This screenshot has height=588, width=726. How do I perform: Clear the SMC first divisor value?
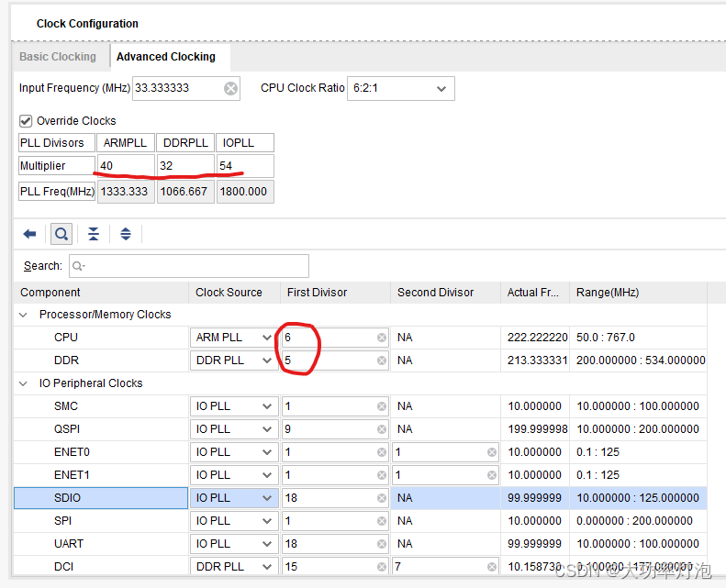(x=382, y=406)
